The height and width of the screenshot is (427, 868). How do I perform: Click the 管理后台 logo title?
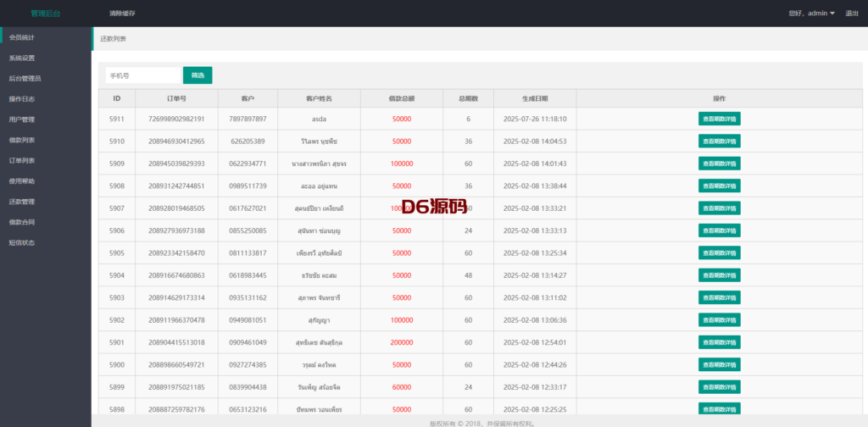pos(45,14)
